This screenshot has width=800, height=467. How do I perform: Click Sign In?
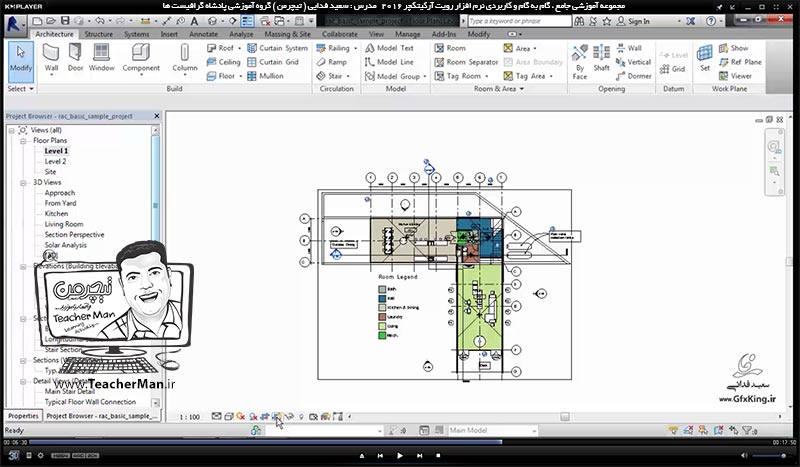point(638,21)
